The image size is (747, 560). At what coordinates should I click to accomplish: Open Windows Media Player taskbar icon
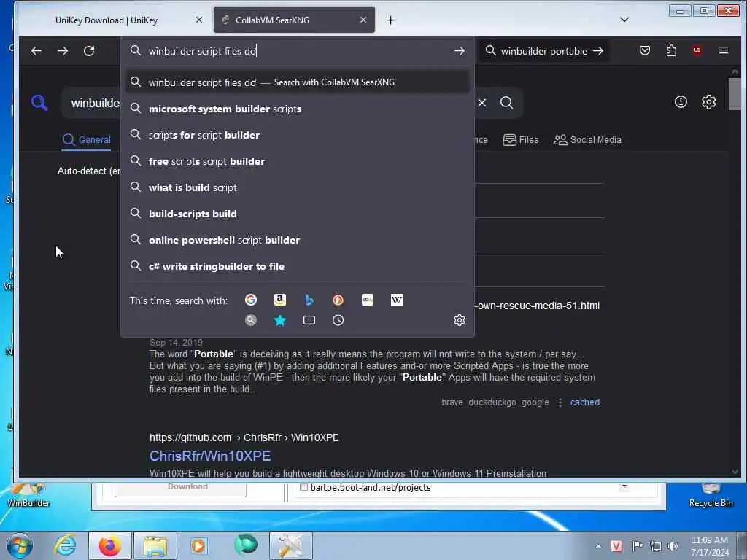click(x=198, y=545)
